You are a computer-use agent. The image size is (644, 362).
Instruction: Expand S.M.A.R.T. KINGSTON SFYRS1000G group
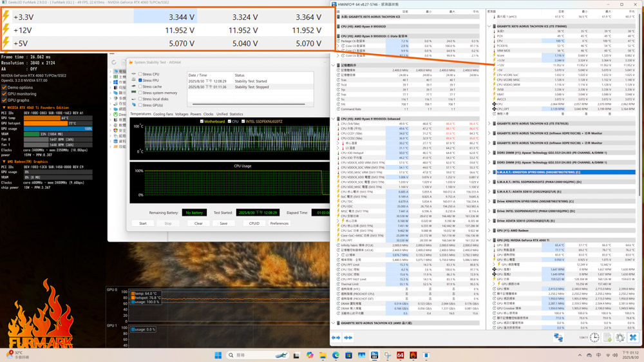[489, 172]
